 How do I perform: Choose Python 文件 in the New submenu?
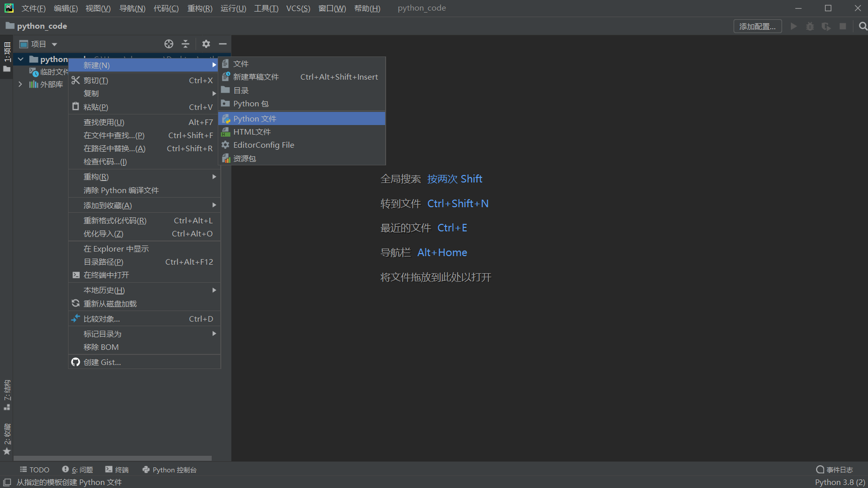[302, 118]
